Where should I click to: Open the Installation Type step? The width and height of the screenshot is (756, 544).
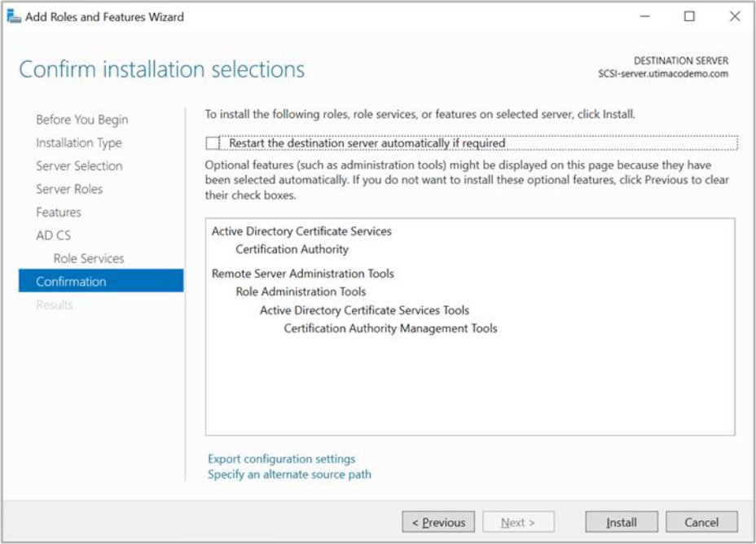pos(78,143)
